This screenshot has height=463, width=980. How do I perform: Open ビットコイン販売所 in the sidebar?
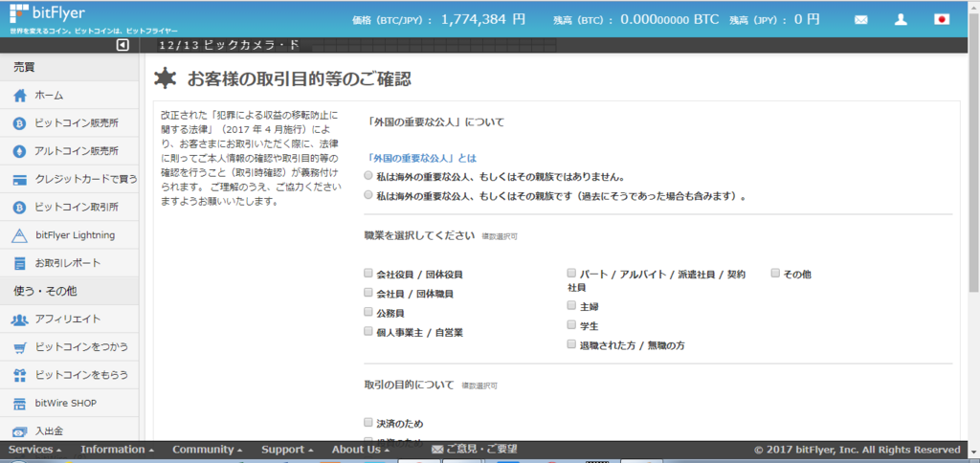coord(69,123)
